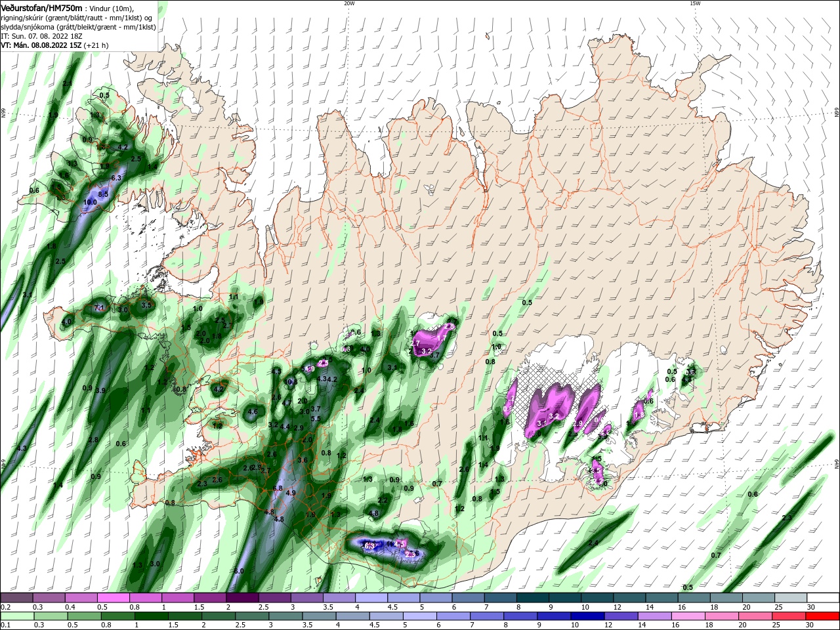Pick bottom-row blue swatch labelled 7

click(487, 616)
